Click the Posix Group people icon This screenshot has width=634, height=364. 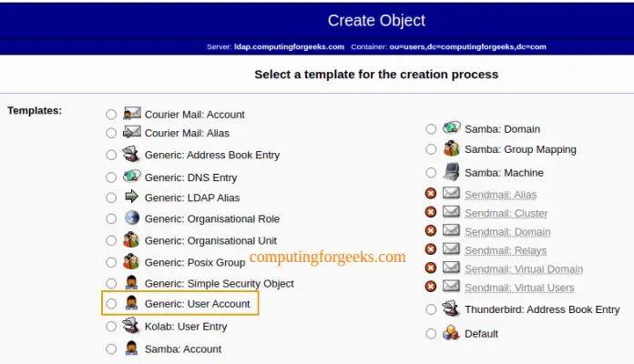click(131, 262)
